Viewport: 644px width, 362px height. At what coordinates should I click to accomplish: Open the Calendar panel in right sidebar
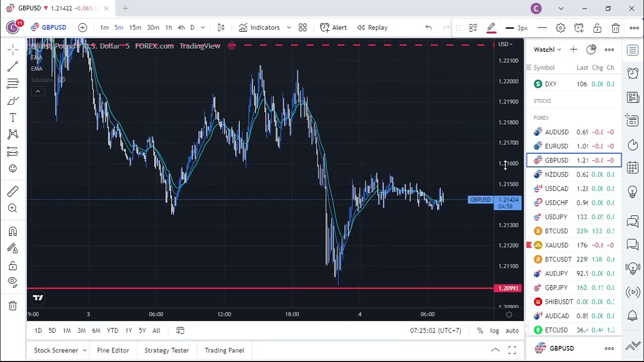coord(633,167)
